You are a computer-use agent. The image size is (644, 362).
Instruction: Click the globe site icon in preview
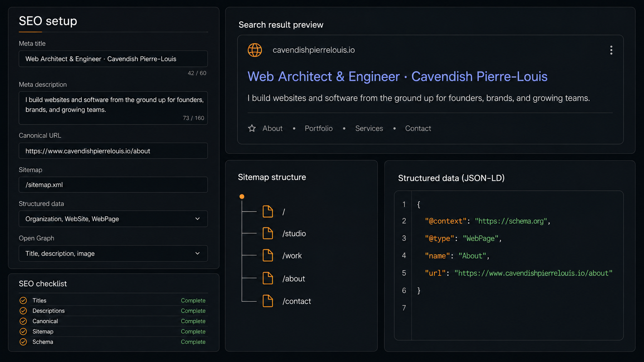click(x=255, y=50)
